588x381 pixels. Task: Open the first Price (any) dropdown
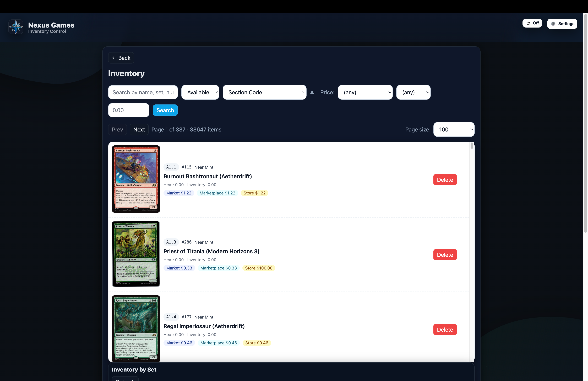tap(365, 92)
